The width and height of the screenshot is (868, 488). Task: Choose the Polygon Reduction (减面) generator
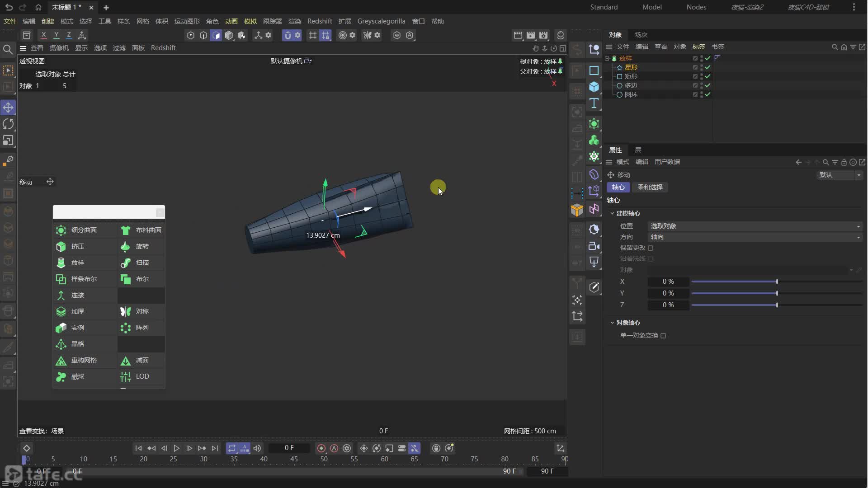pos(141,360)
